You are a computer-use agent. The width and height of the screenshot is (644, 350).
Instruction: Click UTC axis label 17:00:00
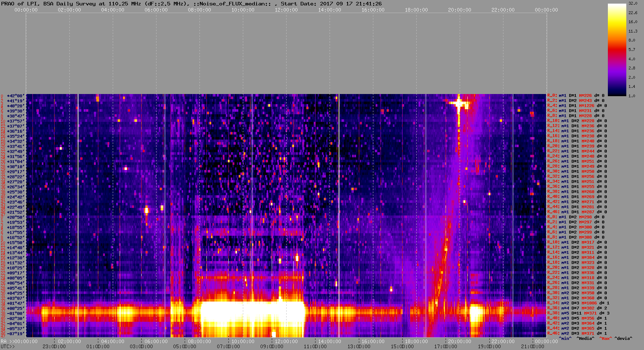point(446,346)
